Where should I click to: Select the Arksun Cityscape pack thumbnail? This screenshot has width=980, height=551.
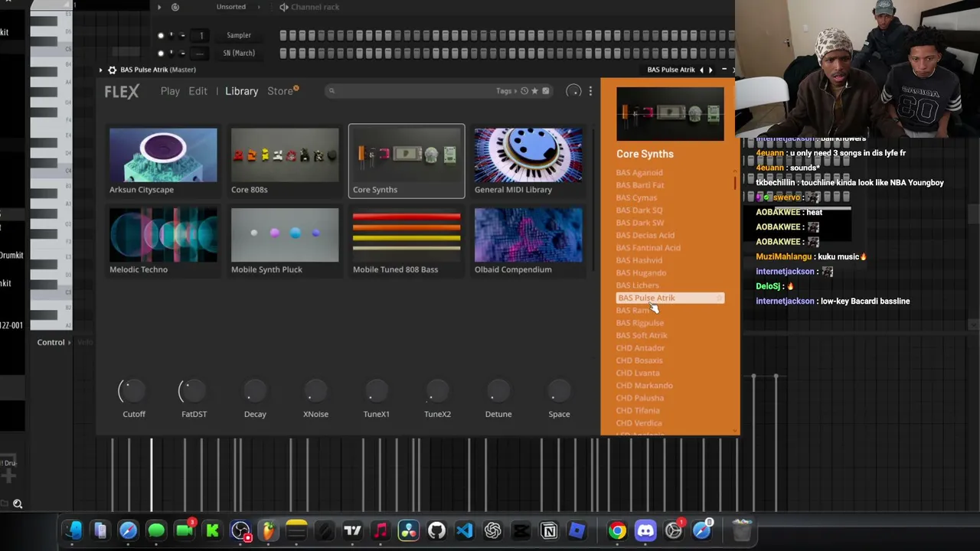pyautogui.click(x=163, y=155)
